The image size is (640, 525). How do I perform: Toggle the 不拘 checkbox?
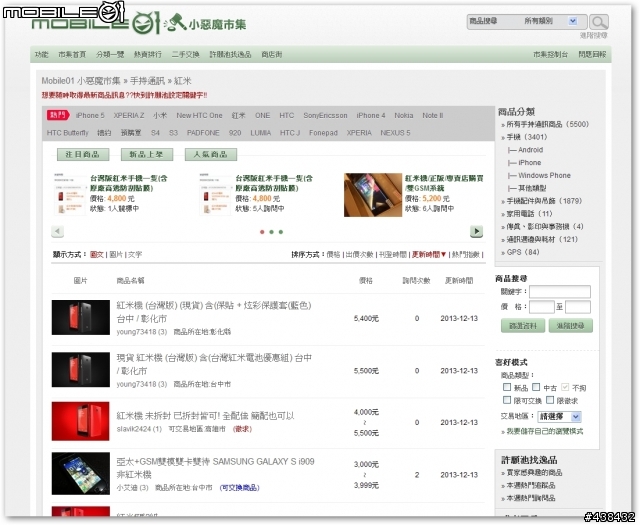pyautogui.click(x=565, y=387)
